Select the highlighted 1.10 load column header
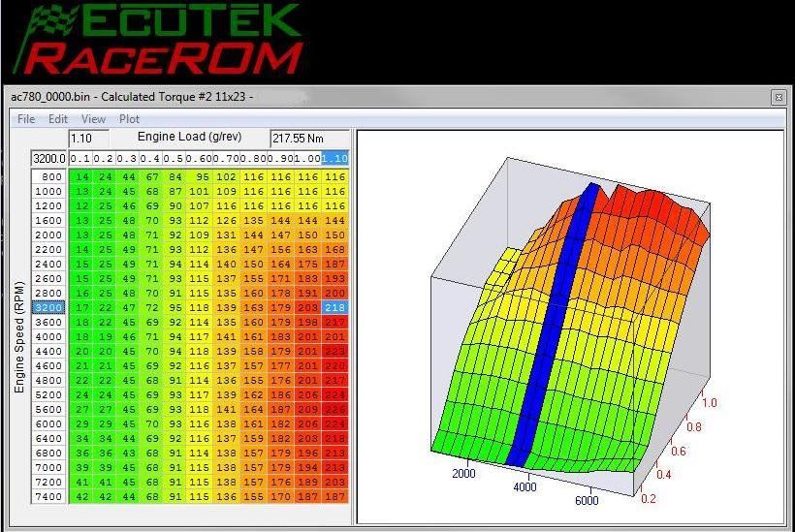Viewport: 795px width, 532px height. coord(334,158)
